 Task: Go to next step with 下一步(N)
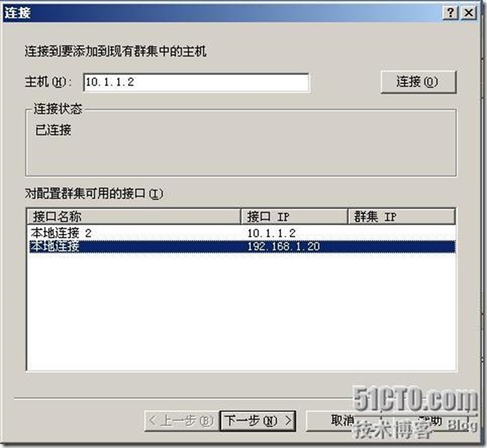click(x=258, y=421)
